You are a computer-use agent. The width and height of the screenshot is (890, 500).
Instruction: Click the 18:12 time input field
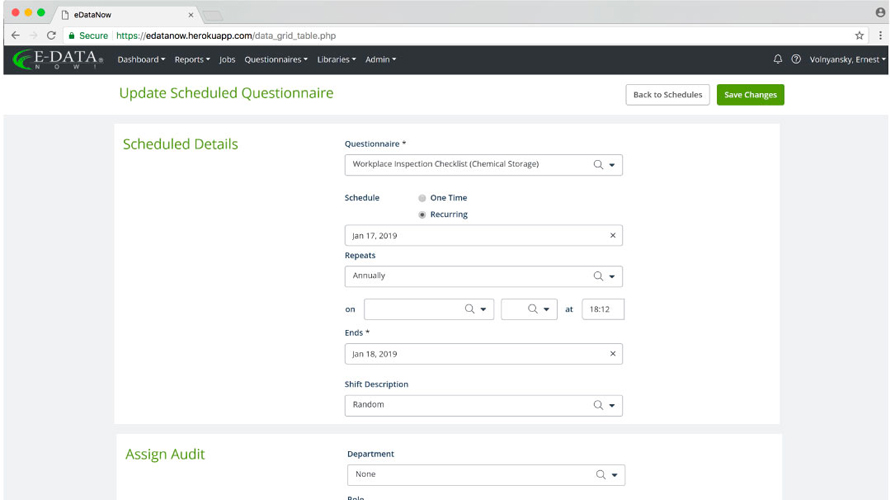[x=603, y=309]
